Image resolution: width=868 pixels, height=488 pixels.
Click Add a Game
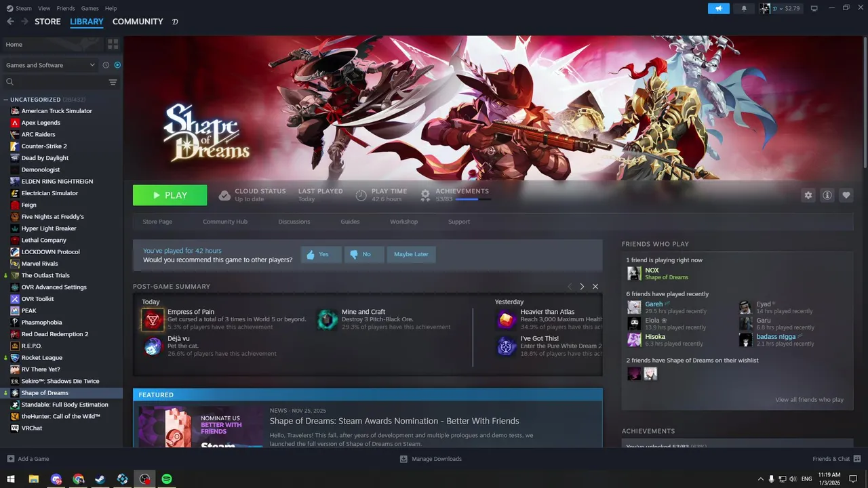28,459
